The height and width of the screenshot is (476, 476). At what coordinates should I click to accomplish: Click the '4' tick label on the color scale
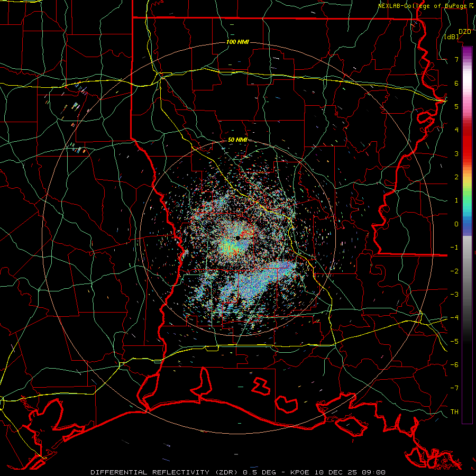coord(456,130)
